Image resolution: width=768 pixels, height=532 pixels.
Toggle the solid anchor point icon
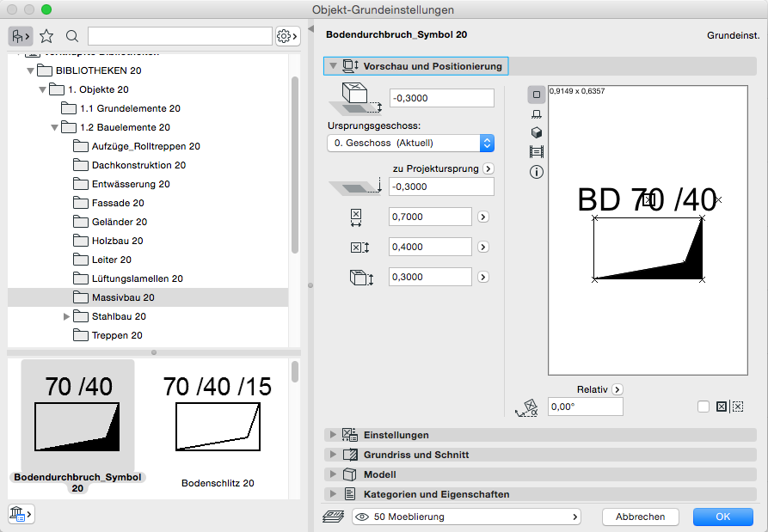pos(722,407)
